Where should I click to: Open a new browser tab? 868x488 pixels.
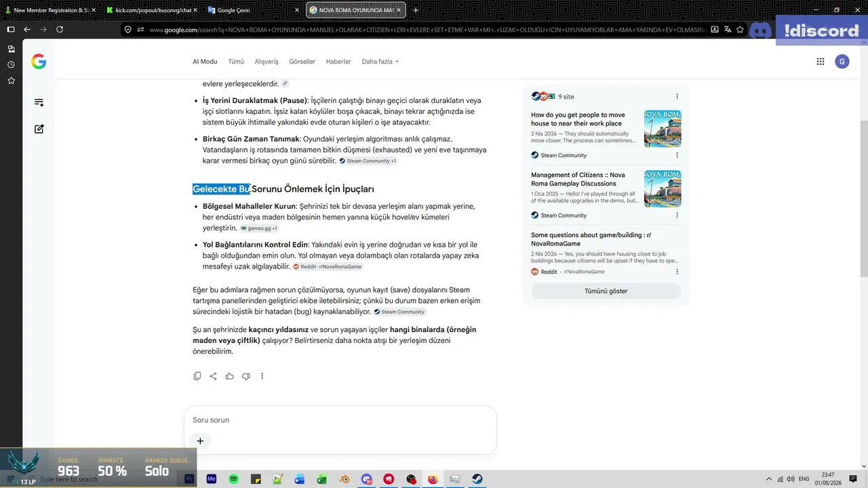(416, 10)
